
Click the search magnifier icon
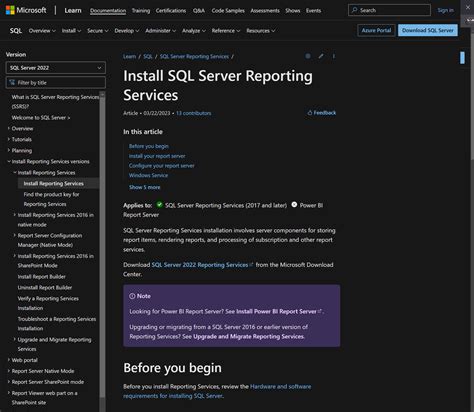(x=355, y=10)
